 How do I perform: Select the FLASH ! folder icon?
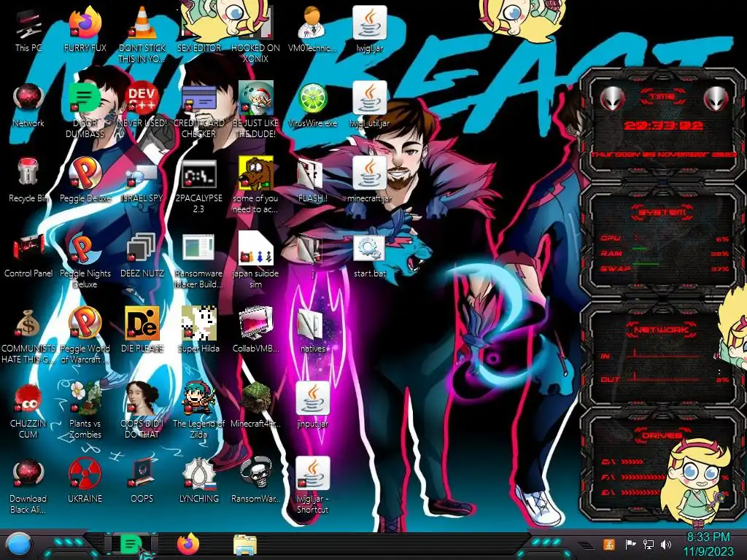[x=312, y=174]
